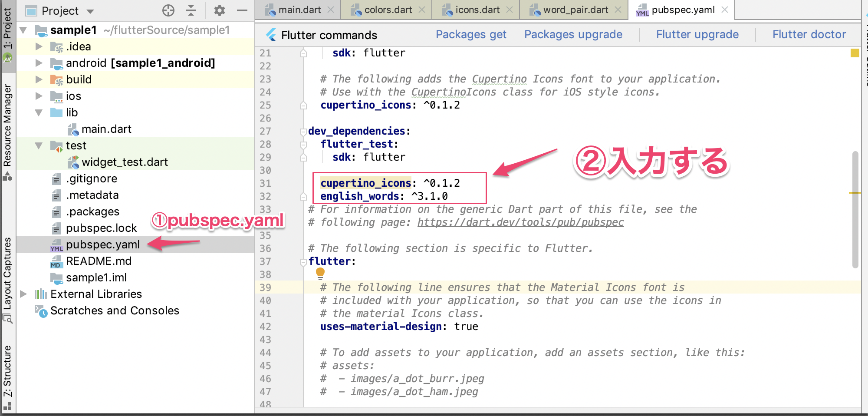Click the editor vertical scrollbar
Viewport: 868px width, 416px height.
(x=855, y=209)
